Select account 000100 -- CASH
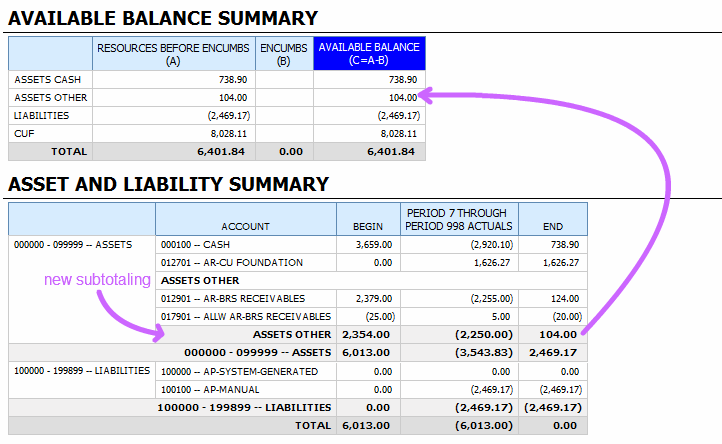This screenshot has width=722, height=444. pos(195,245)
